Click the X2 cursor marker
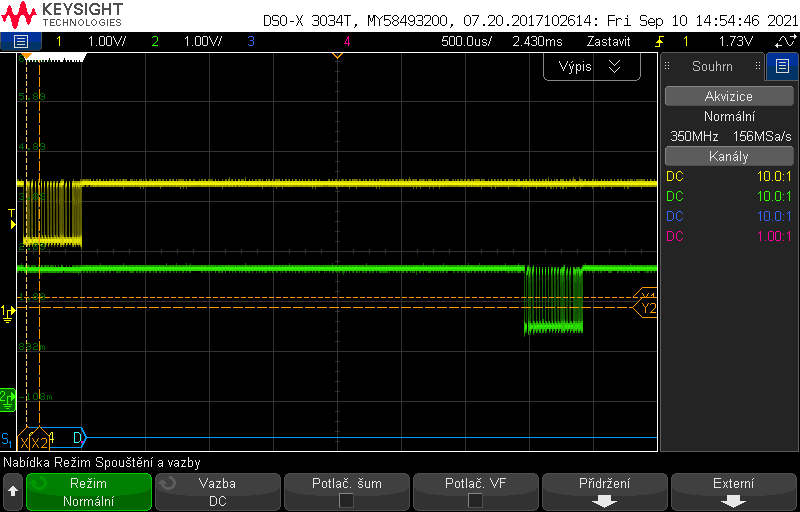The image size is (800, 512). tap(39, 443)
